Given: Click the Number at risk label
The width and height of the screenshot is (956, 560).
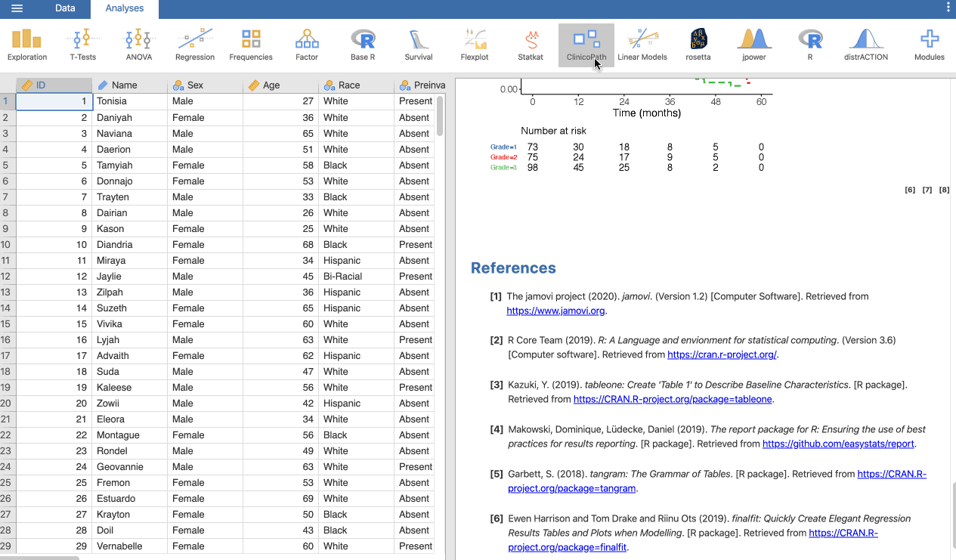Looking at the screenshot, I should 553,131.
